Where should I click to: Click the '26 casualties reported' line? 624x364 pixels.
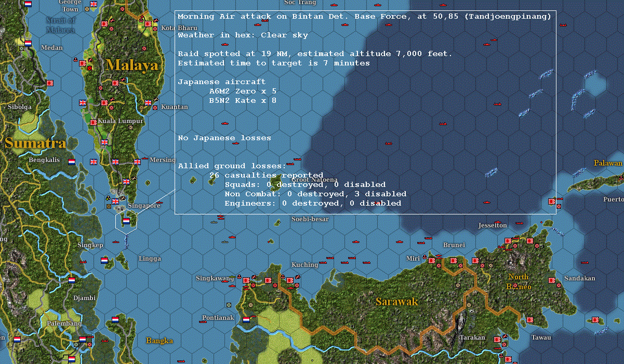click(x=266, y=175)
